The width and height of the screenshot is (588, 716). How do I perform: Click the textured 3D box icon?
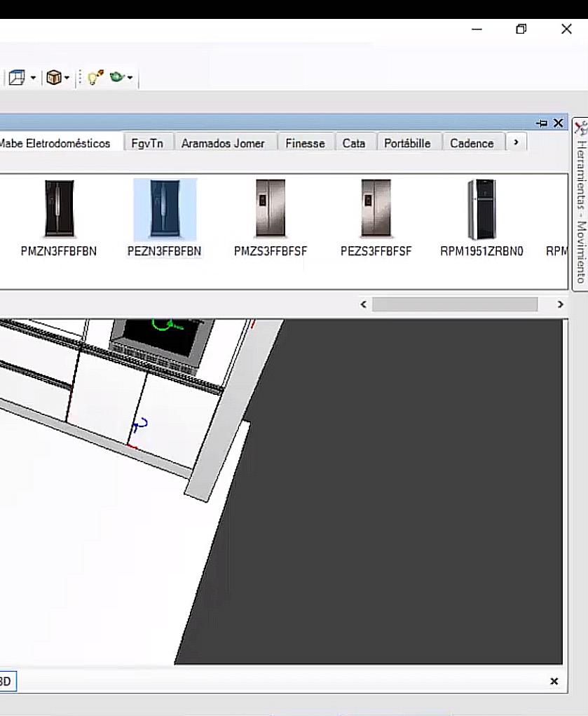[x=54, y=78]
